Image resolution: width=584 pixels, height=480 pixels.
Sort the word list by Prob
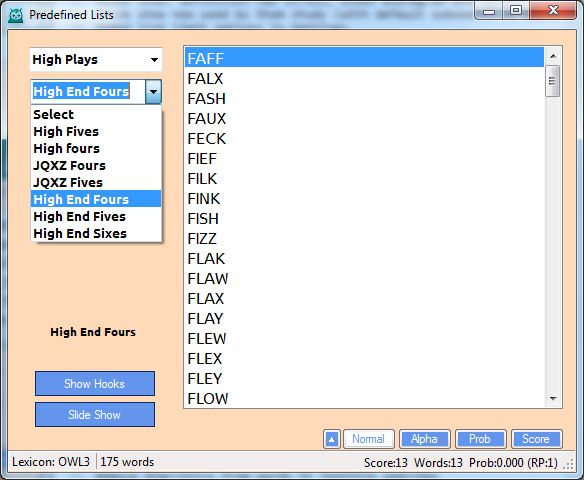[x=480, y=439]
